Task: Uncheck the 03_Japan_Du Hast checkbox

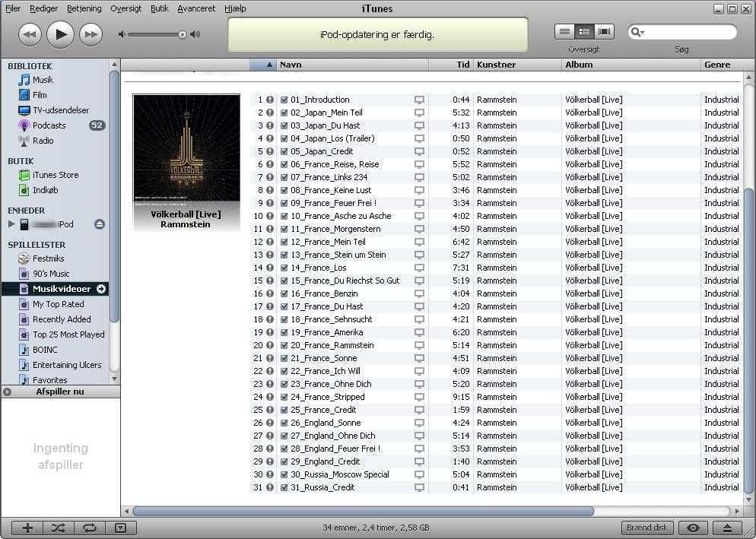Action: 284,126
